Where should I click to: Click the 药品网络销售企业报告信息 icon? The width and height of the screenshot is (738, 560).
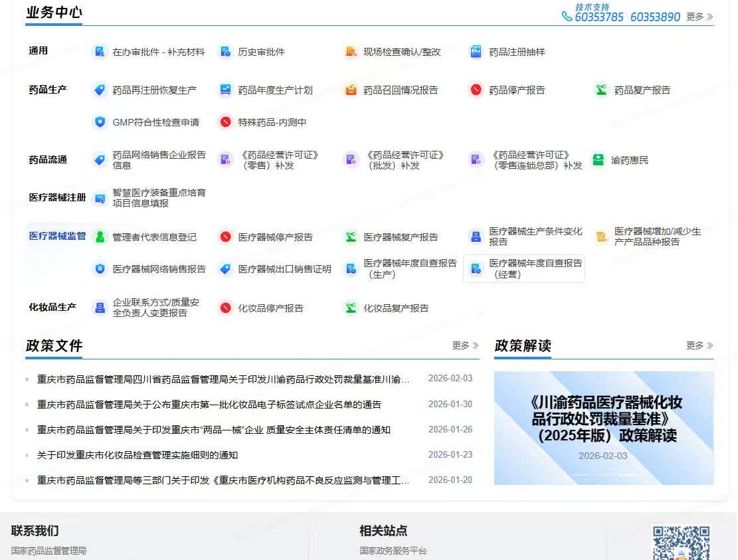coord(100,160)
